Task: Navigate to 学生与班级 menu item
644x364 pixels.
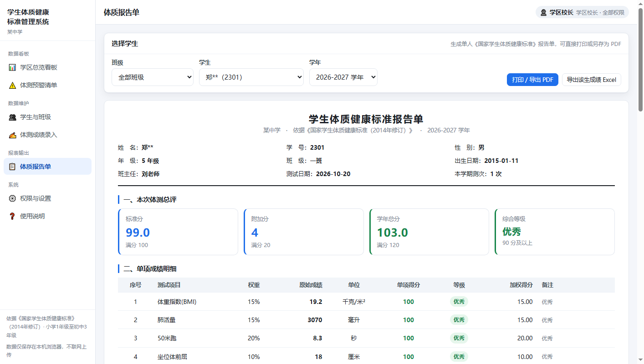Action: point(47,117)
